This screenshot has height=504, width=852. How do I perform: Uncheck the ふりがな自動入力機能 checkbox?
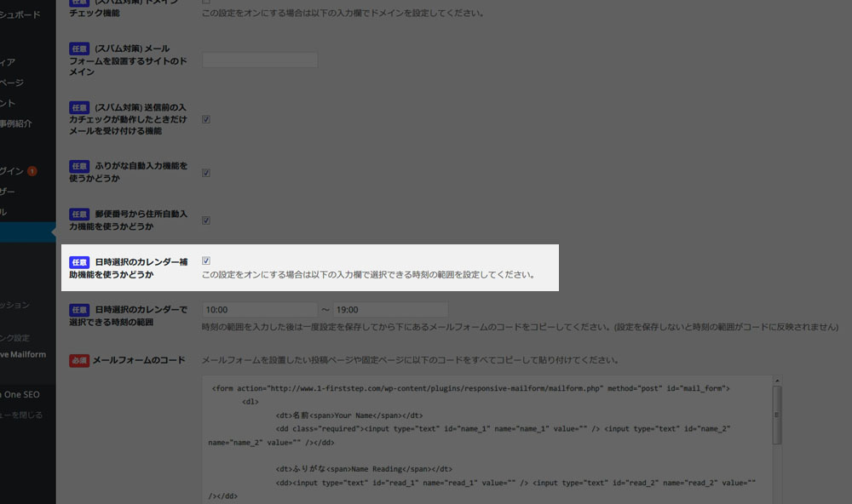pos(206,173)
